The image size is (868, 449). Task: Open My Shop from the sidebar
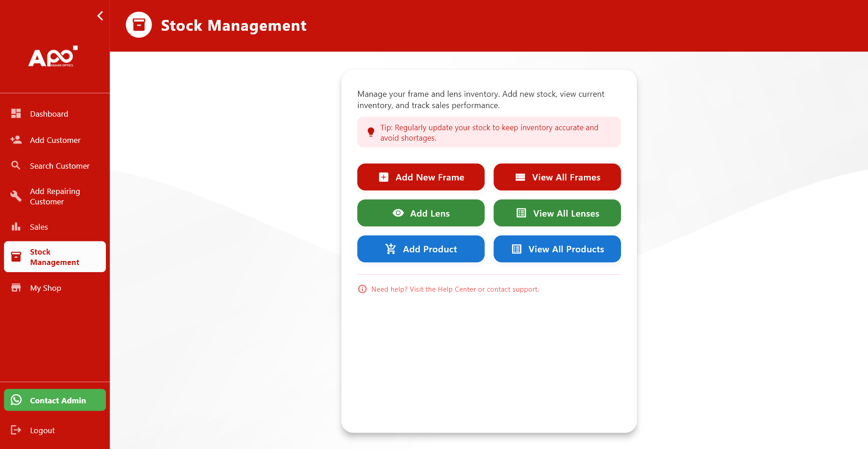[x=45, y=288]
